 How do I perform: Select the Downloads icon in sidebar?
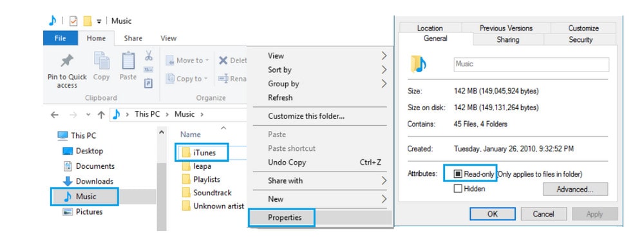click(x=68, y=181)
